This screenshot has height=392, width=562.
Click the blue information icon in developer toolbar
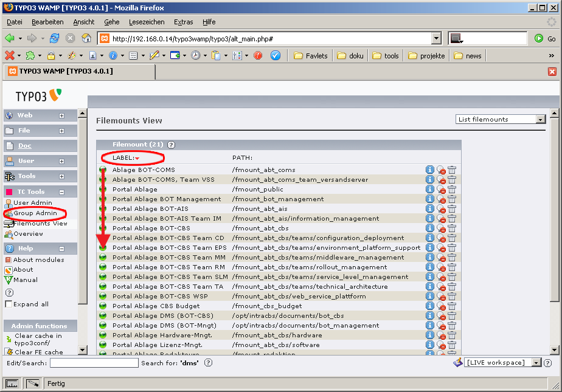click(113, 55)
